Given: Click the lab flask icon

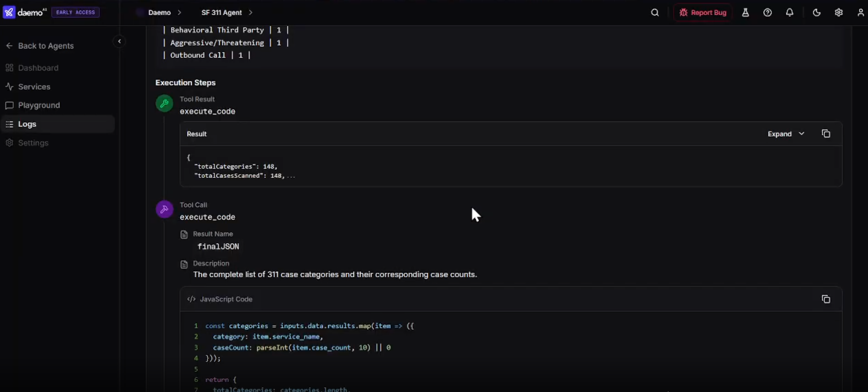Looking at the screenshot, I should pyautogui.click(x=745, y=12).
